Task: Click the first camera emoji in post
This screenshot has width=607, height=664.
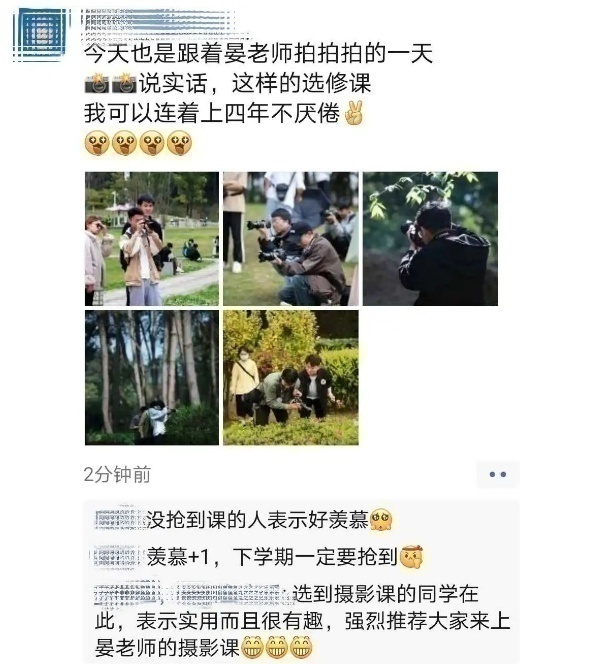Action: coord(97,83)
